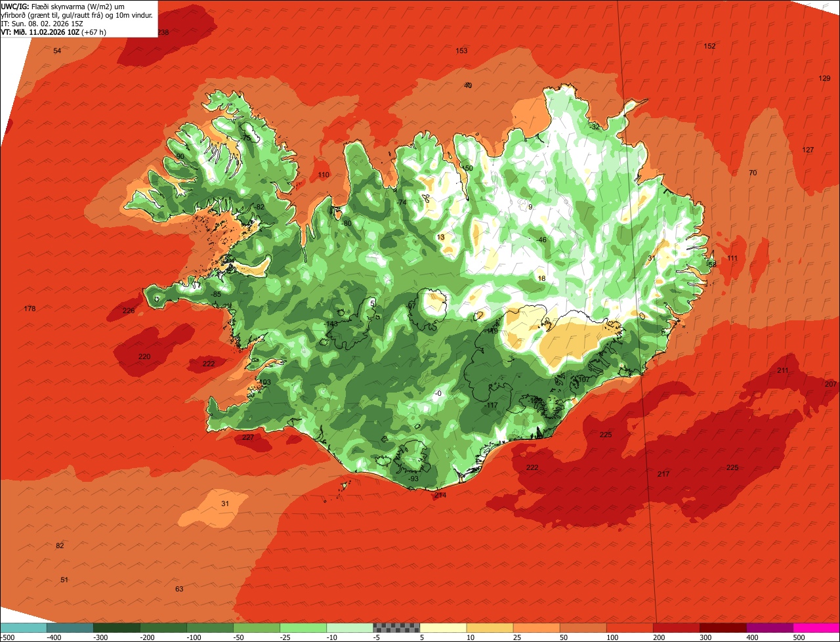Click the 70 value on the map

pyautogui.click(x=753, y=173)
